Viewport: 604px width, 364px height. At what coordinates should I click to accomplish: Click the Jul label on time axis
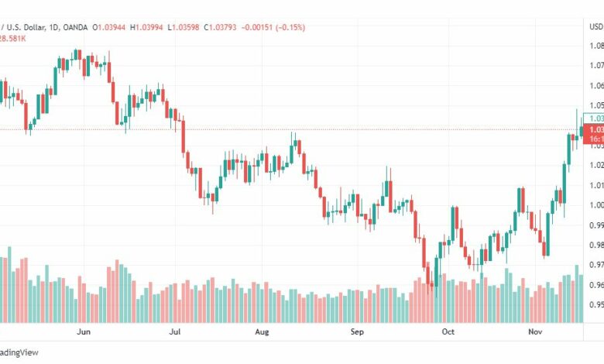coord(175,331)
